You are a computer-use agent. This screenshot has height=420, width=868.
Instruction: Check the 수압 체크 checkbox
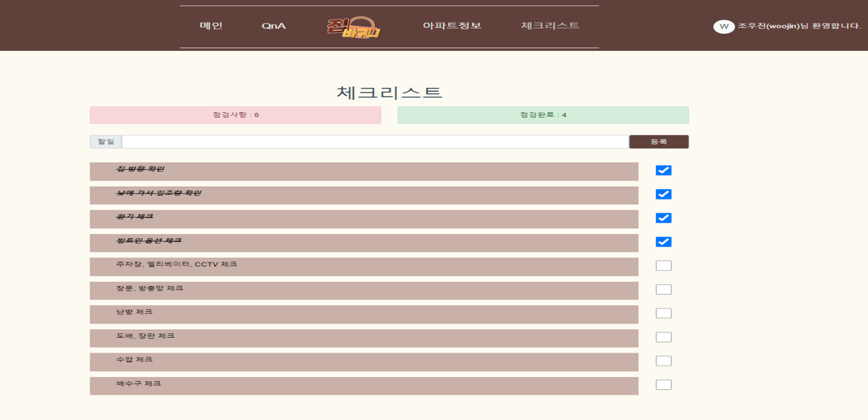tap(663, 361)
